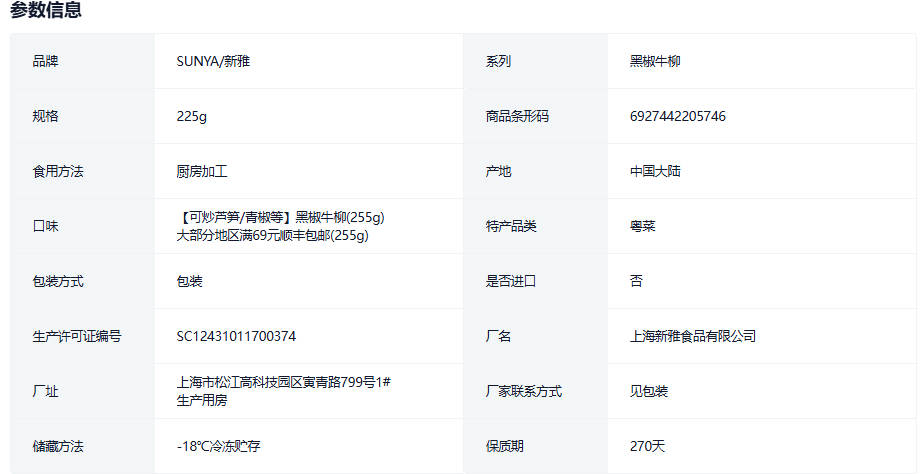Click the 生产许可证编号 label cell
The image size is (923, 474).
click(77, 336)
